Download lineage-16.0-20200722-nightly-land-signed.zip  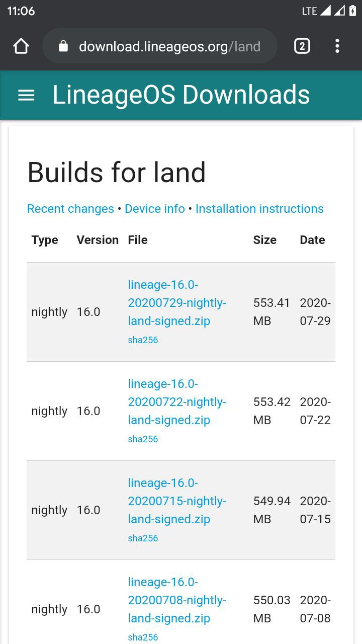coord(177,402)
